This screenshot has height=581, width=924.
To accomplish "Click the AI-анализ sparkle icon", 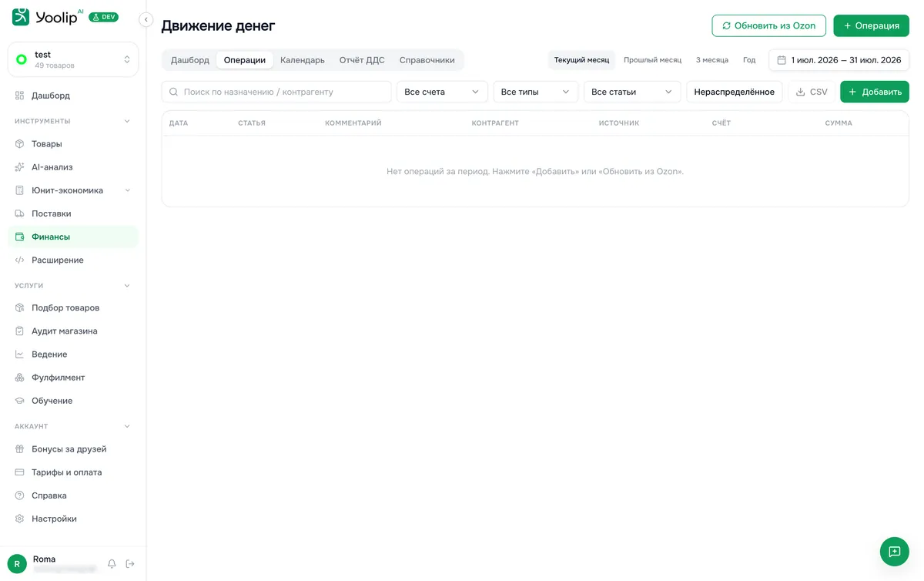I will tap(20, 167).
